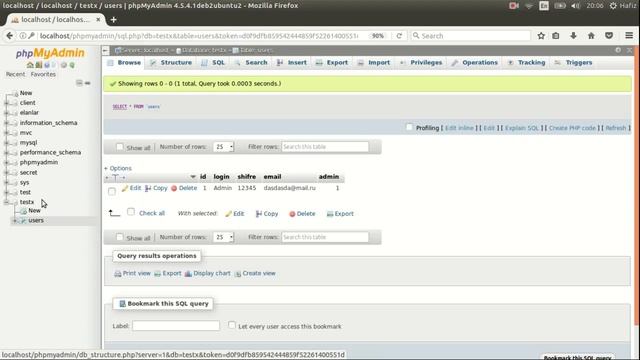Screen dimensions: 640x360
Task: Select the phpmyadmin database in tree
Action: click(39, 162)
